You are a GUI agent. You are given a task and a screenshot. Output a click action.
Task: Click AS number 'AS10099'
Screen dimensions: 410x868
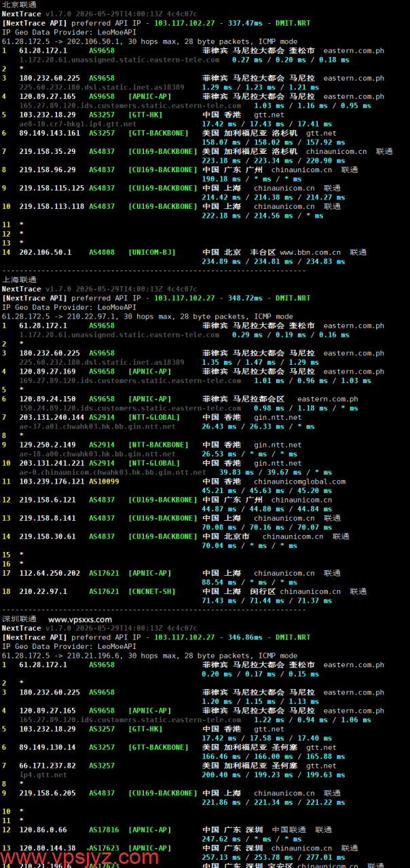[104, 481]
